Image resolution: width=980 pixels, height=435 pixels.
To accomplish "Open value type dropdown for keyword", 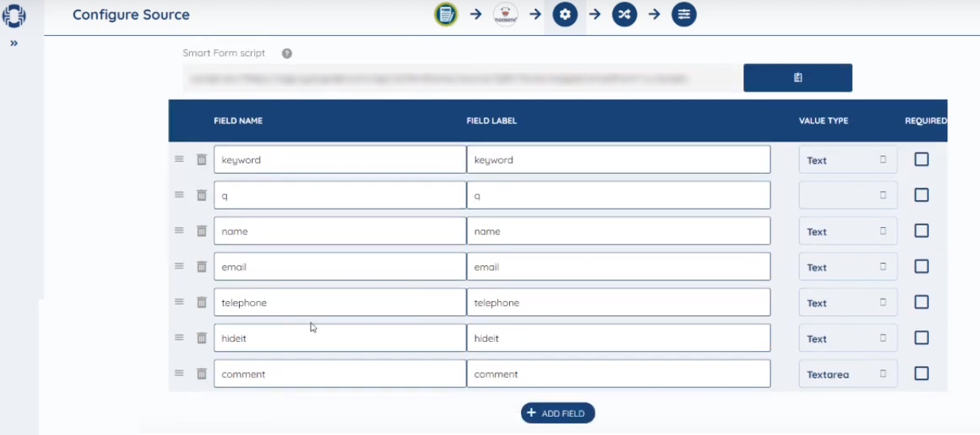I will coord(848,159).
